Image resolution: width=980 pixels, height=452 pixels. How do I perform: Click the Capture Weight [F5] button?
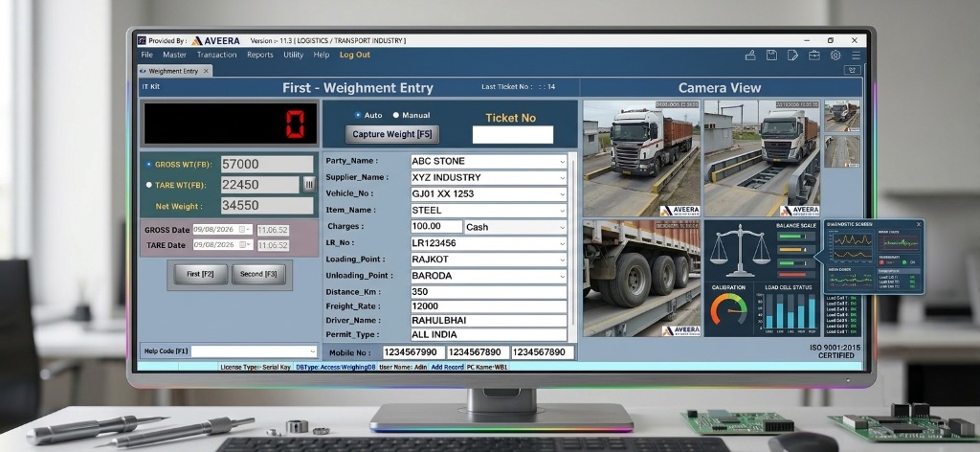[x=392, y=134]
